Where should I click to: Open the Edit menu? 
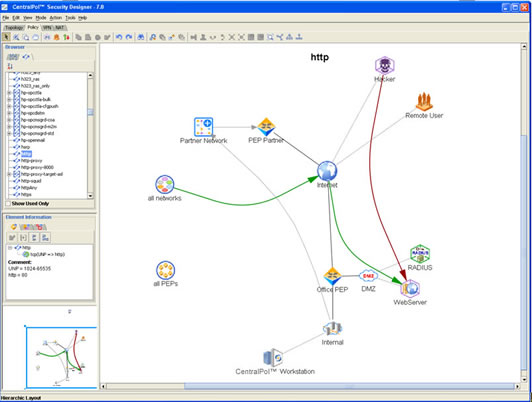(16, 18)
